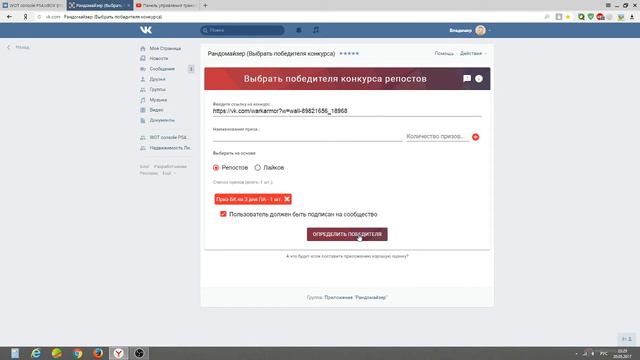
Task: Open the music note icon in header
Action: 316,30
